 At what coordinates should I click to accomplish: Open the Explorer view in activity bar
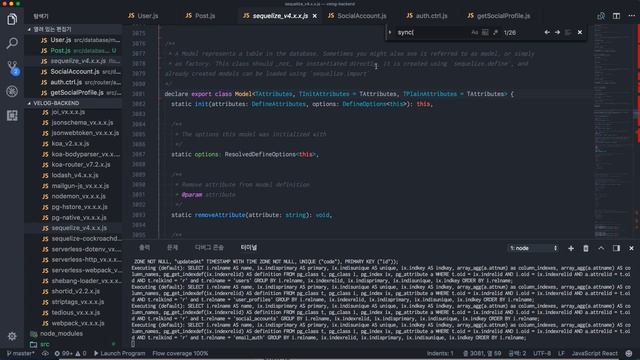pyautogui.click(x=12, y=19)
